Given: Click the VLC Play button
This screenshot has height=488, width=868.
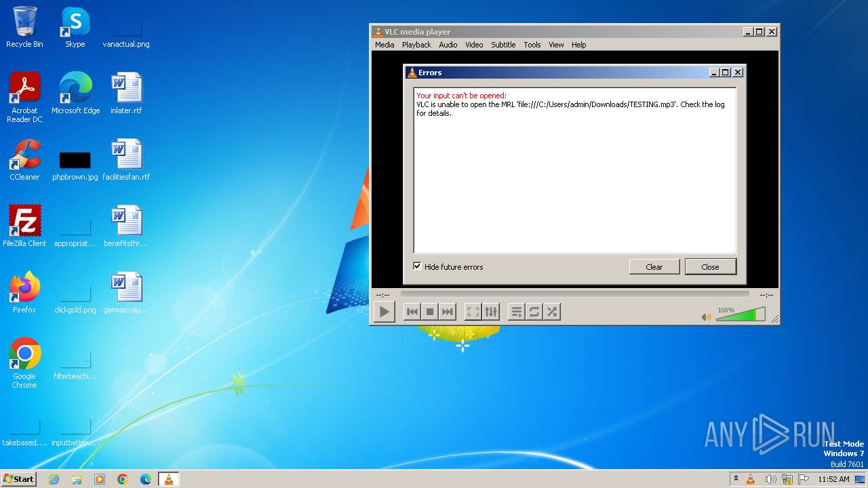Looking at the screenshot, I should pyautogui.click(x=384, y=312).
